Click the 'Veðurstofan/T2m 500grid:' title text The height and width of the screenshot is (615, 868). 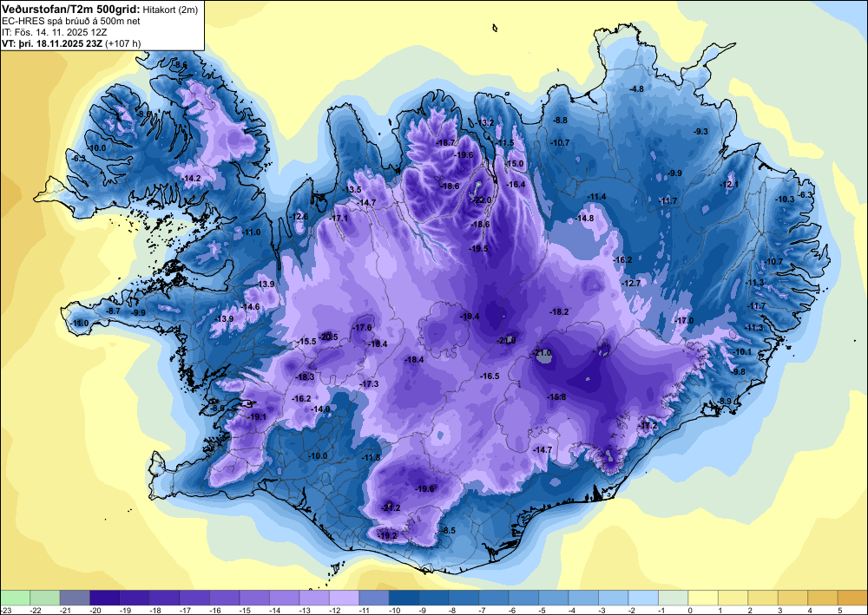pyautogui.click(x=71, y=9)
